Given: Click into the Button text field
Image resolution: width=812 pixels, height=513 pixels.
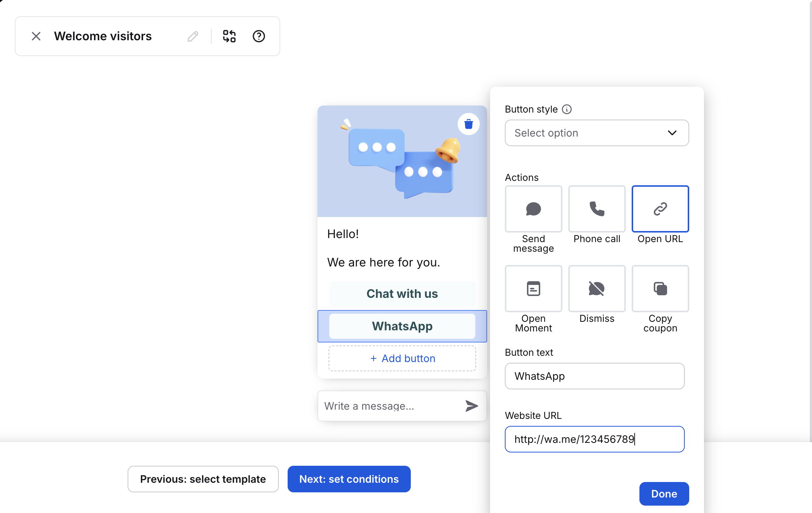Looking at the screenshot, I should point(594,376).
